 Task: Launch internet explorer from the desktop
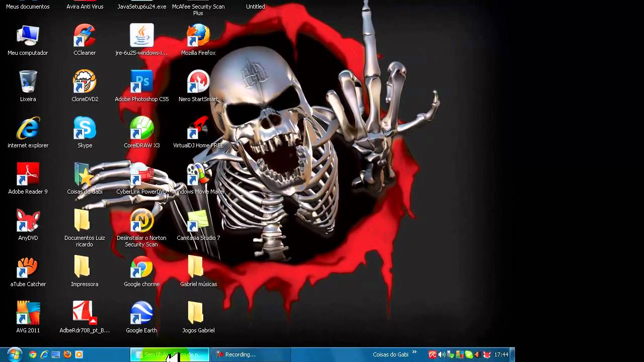28,133
